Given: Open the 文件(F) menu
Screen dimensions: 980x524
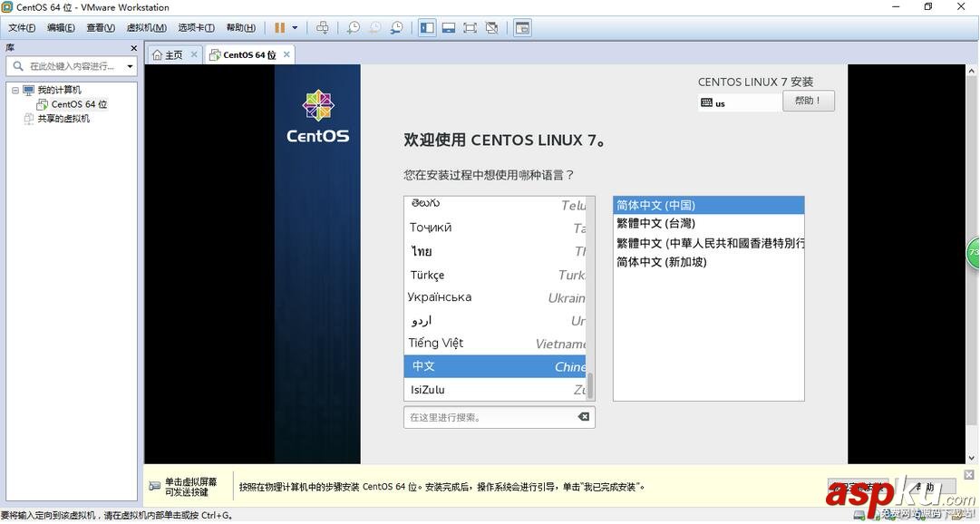Looking at the screenshot, I should pos(22,27).
